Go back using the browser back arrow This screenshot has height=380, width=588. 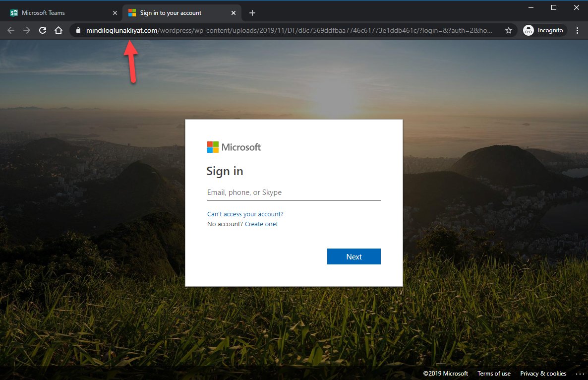(11, 30)
